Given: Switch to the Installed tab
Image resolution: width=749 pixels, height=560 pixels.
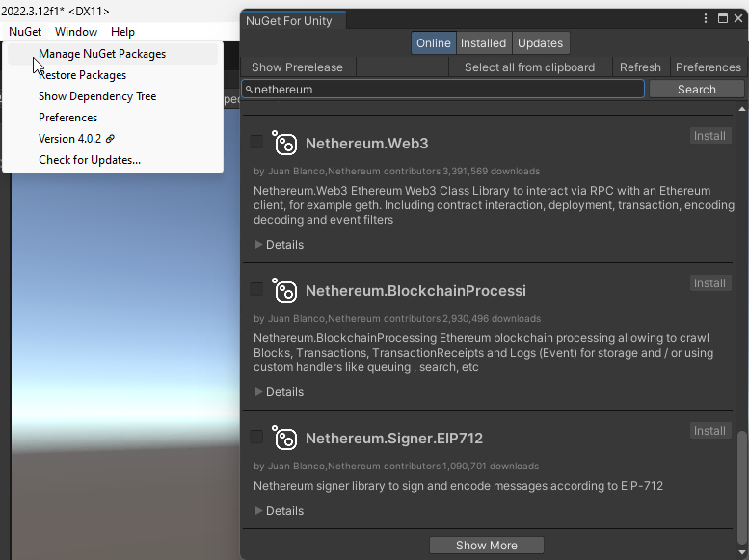Looking at the screenshot, I should (x=483, y=43).
